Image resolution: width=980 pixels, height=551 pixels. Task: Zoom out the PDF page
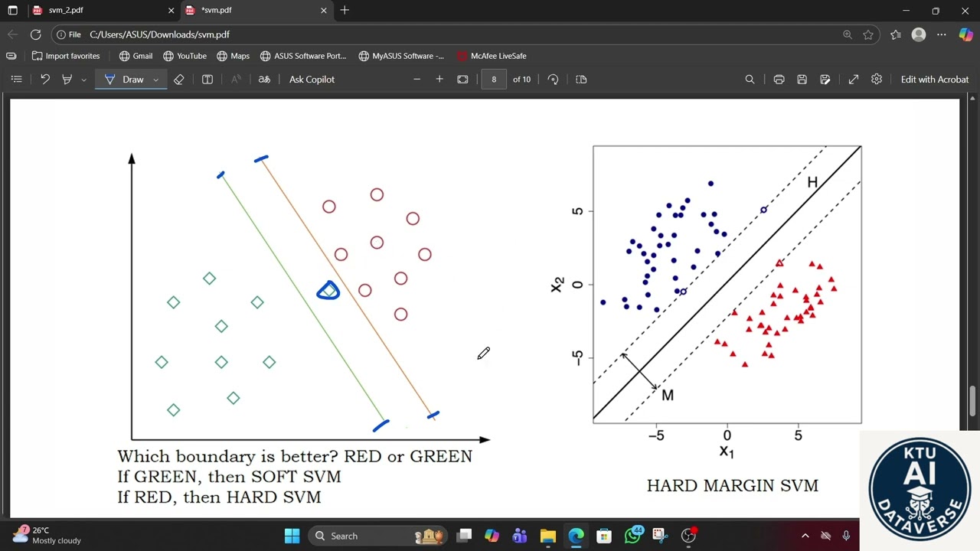(x=416, y=80)
